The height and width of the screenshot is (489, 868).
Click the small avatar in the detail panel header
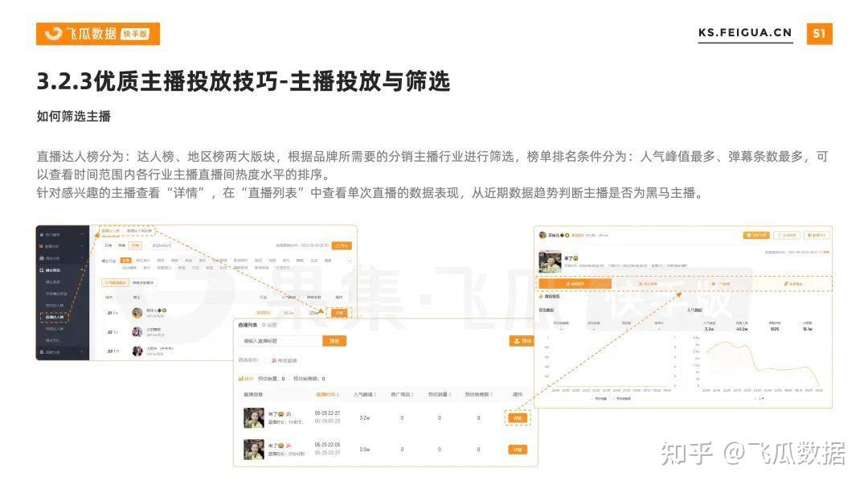pos(542,235)
